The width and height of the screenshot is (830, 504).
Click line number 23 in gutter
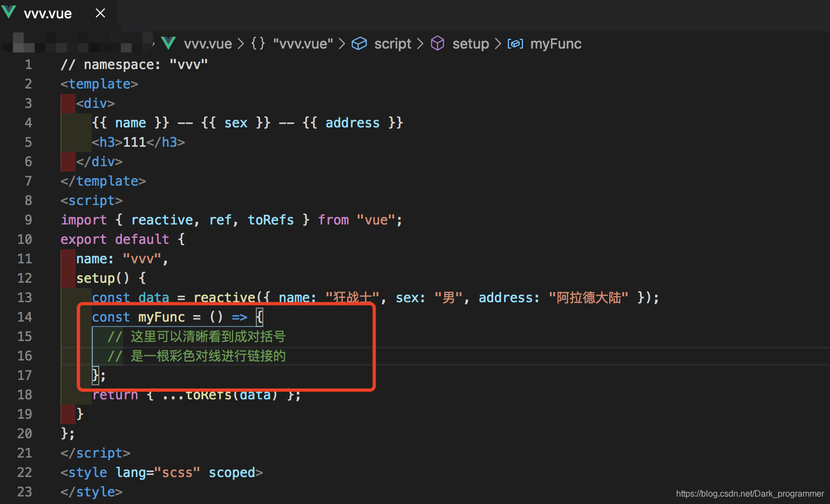click(x=25, y=492)
